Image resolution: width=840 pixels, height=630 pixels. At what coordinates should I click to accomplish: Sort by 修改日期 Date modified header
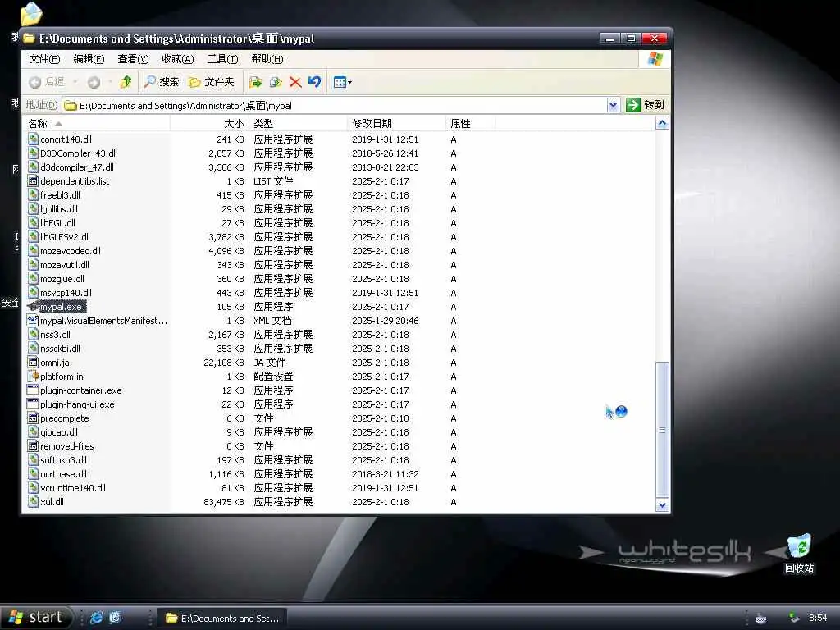click(x=396, y=123)
